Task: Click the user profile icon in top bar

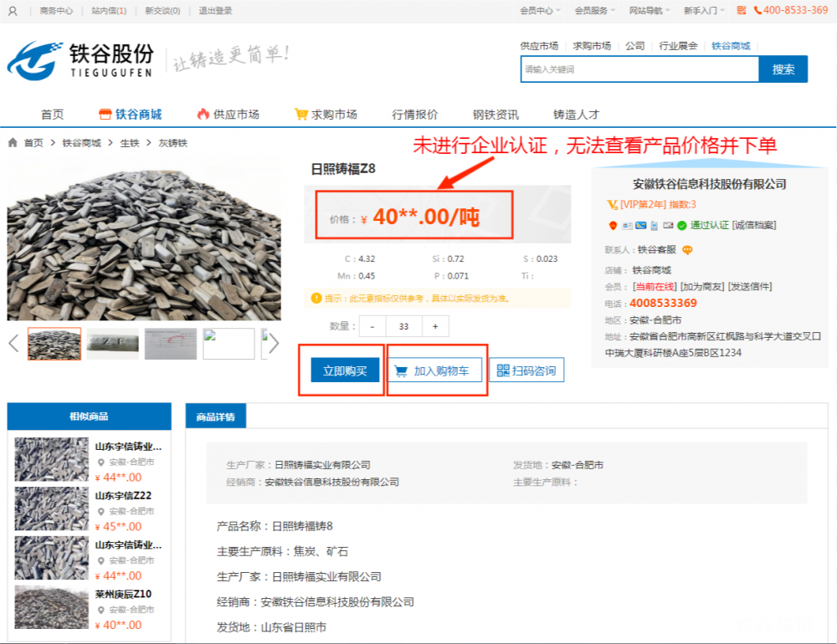Action: point(13,11)
